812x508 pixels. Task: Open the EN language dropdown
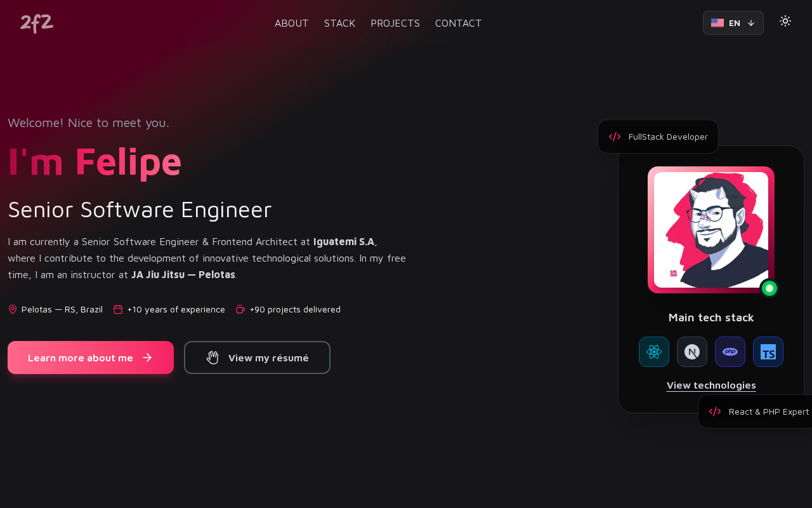click(x=733, y=23)
